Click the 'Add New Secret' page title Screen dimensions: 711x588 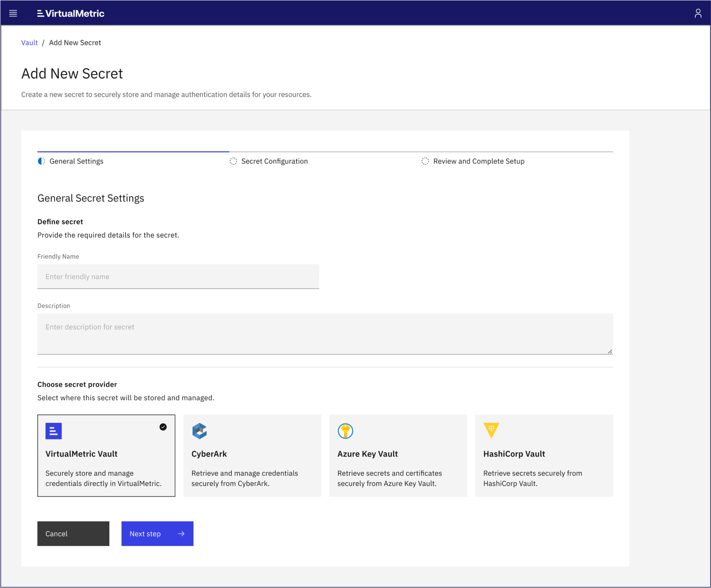[x=72, y=73]
